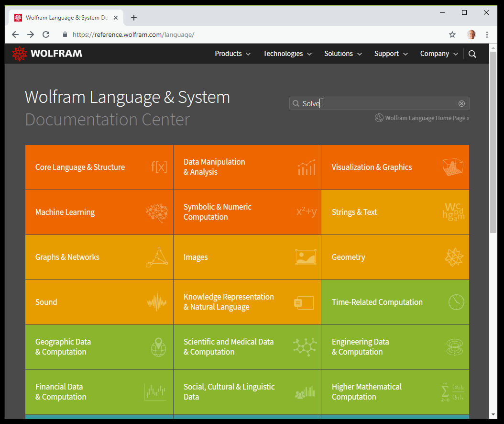The height and width of the screenshot is (424, 504).
Task: Click the molecule icon for Scientific and Medical Data
Action: pyautogui.click(x=305, y=347)
